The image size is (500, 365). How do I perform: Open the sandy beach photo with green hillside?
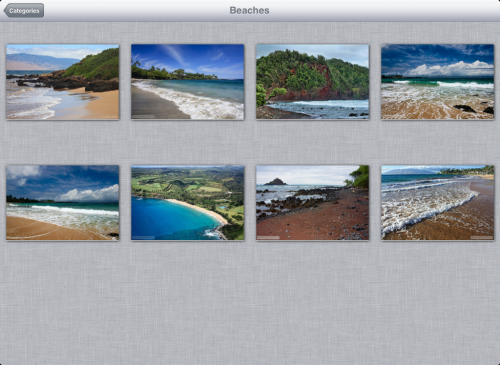(63, 82)
